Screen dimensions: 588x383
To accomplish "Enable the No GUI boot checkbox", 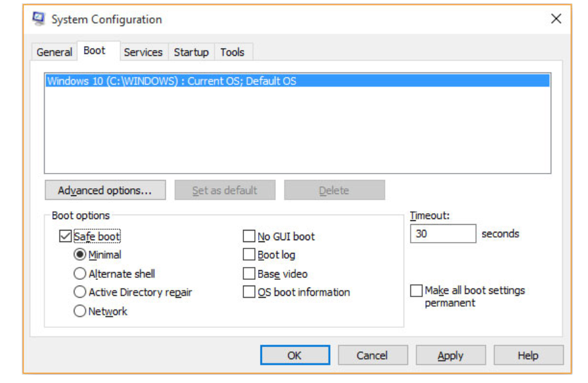I will pyautogui.click(x=249, y=236).
